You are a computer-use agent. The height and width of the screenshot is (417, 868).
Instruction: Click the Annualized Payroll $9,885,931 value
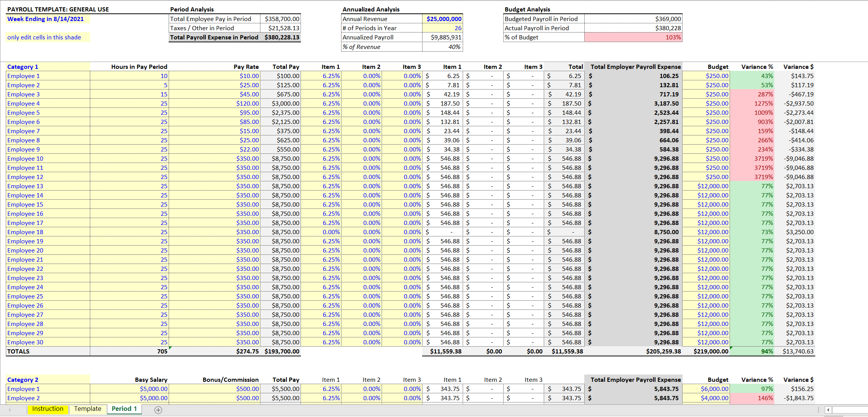coord(442,37)
